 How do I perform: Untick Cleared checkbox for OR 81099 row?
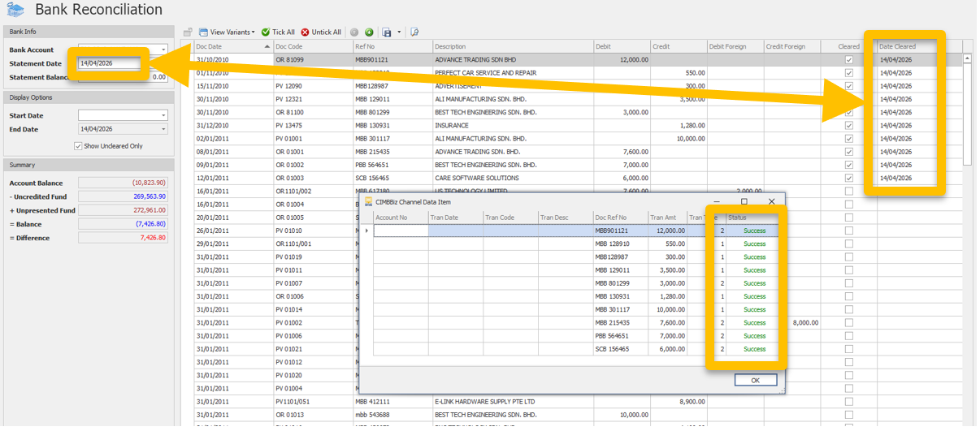[x=849, y=60]
